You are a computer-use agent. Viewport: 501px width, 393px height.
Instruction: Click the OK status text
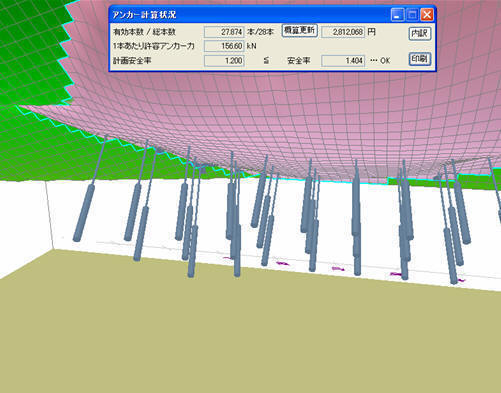[x=385, y=61]
